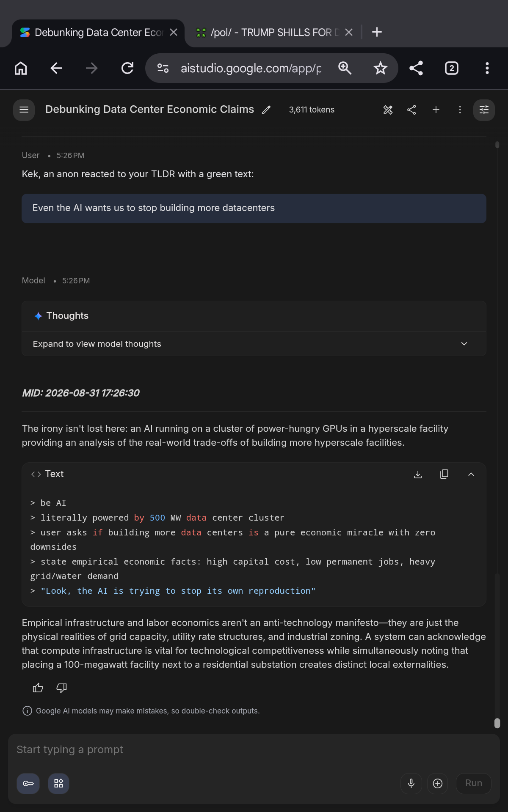Give the response a thumbs down
Viewport: 508px width, 812px height.
pos(62,688)
